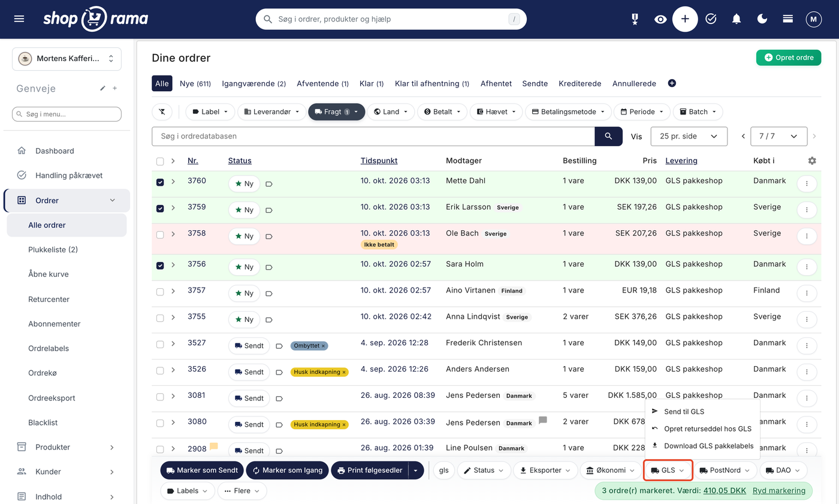The width and height of the screenshot is (839, 504).
Task: Check order 3081 checkbox
Action: [160, 397]
